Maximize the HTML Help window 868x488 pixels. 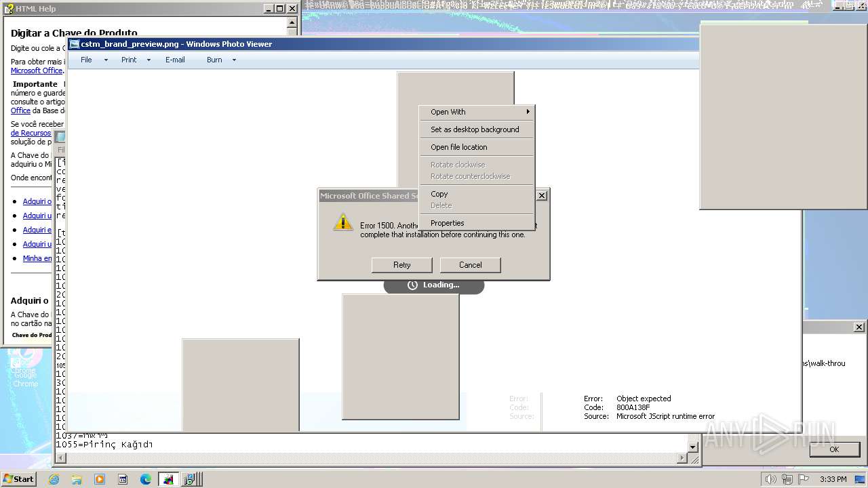coord(279,9)
